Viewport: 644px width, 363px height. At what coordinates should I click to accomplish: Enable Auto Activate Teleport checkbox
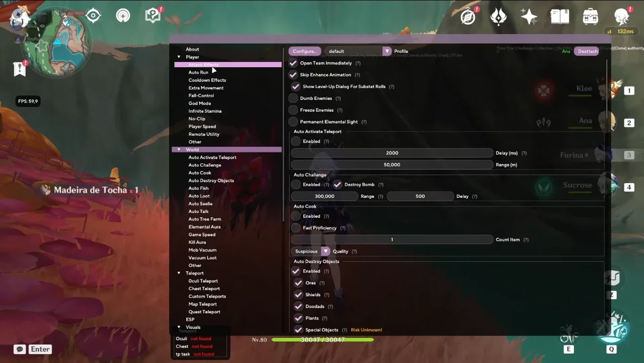click(x=296, y=141)
